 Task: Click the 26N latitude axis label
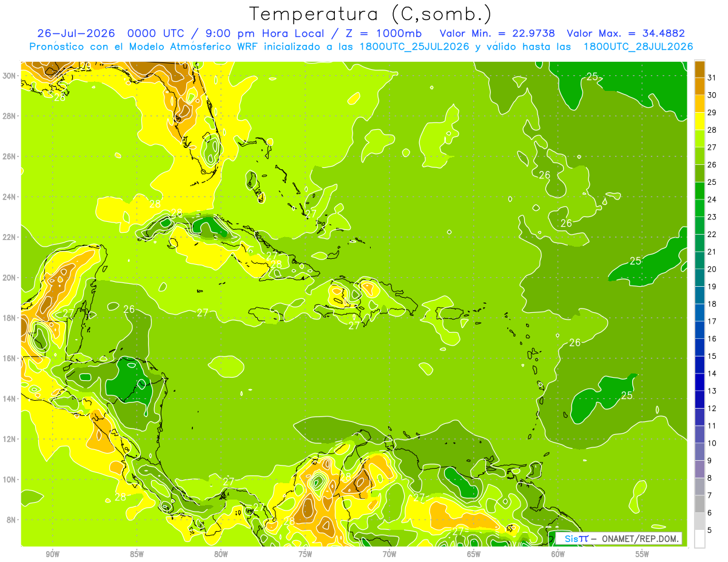(9, 156)
